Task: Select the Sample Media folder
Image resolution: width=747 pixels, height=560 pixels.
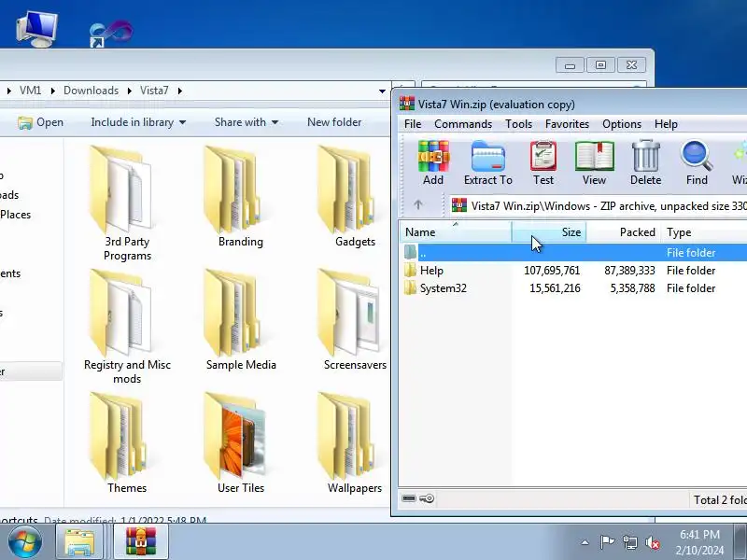Action: pyautogui.click(x=241, y=320)
